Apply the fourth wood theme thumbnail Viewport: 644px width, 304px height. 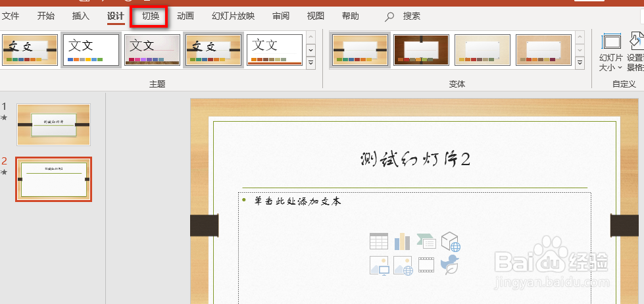(213, 50)
